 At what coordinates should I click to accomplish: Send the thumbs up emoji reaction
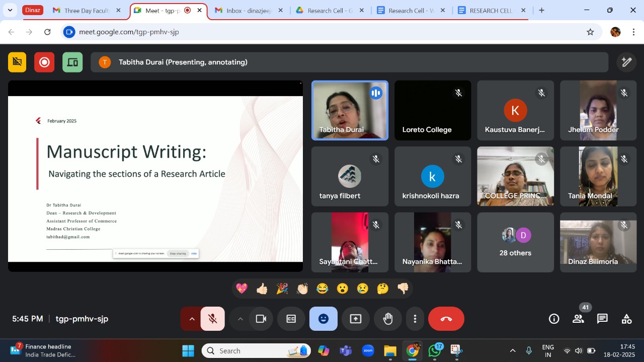262,288
